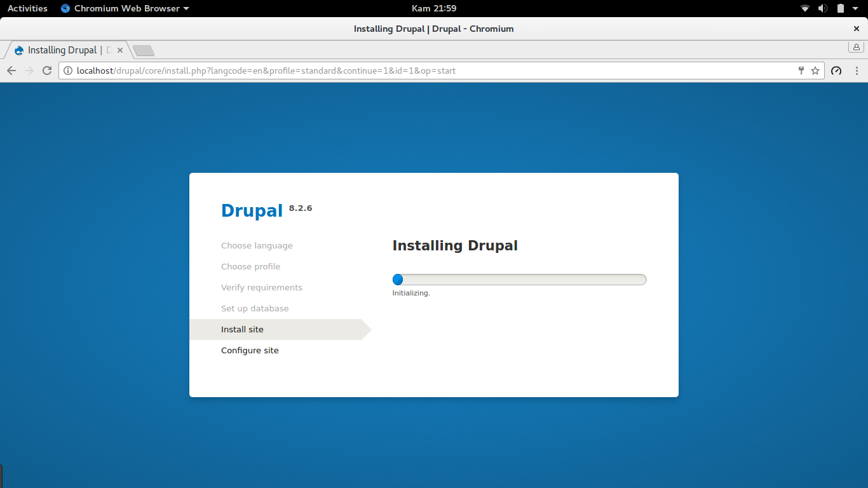Click the profile icon above the toolbar
This screenshot has width=868, height=488.
856,47
